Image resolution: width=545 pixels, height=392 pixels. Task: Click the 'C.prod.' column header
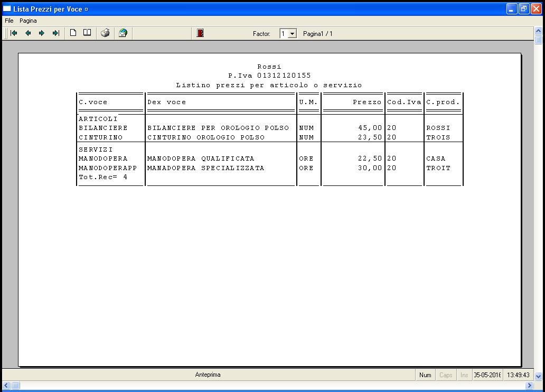click(443, 102)
